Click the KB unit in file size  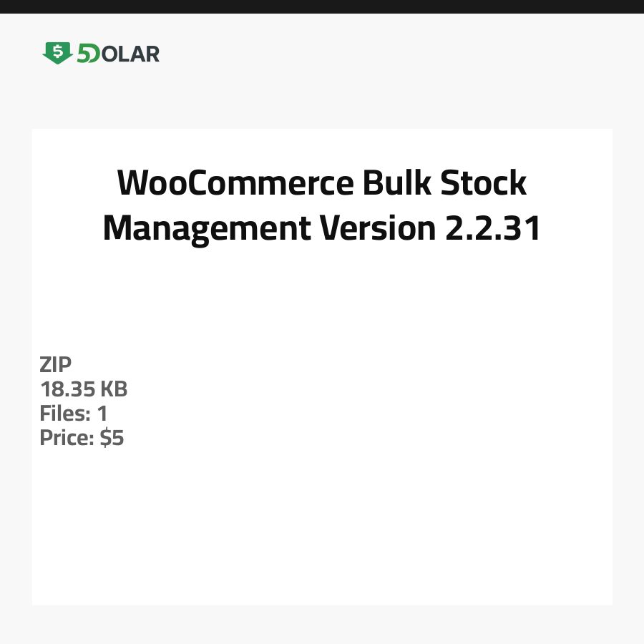114,389
